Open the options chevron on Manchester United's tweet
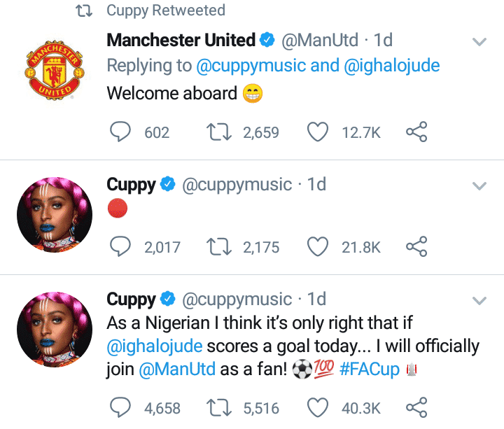The height and width of the screenshot is (429, 504). click(479, 42)
